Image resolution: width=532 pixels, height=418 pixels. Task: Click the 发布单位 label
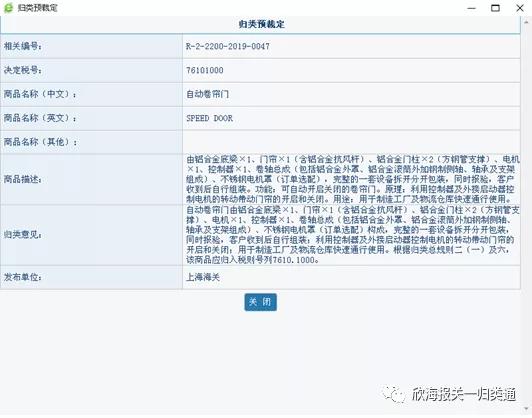[x=22, y=277]
